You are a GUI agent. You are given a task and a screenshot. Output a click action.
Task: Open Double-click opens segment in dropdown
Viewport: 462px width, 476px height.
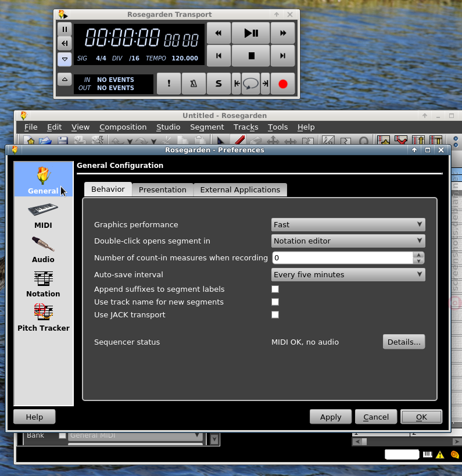click(348, 241)
